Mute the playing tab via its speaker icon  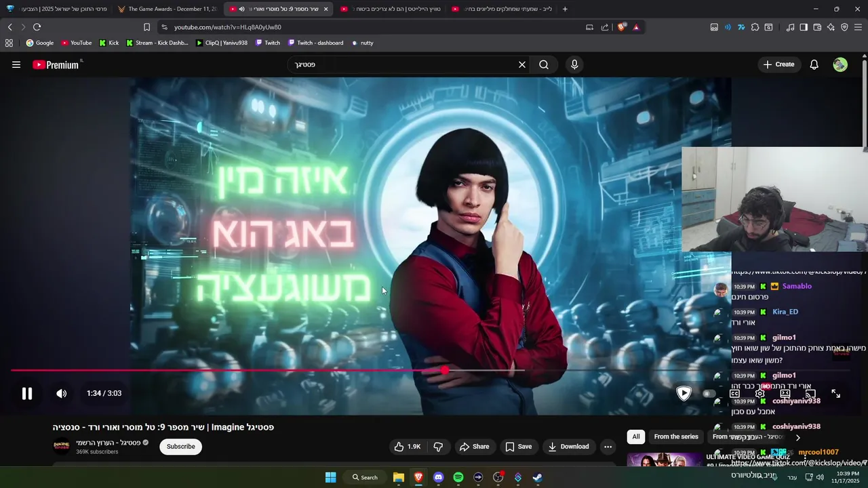[241, 9]
